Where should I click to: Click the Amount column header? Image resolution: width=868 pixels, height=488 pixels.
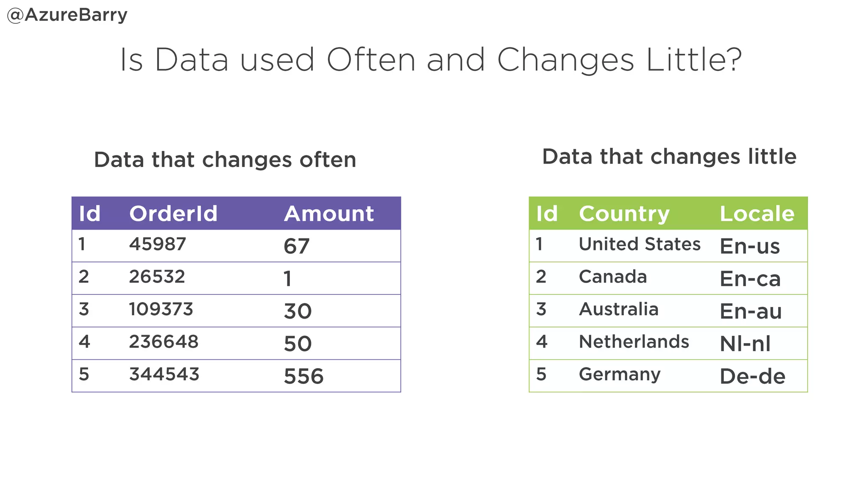click(329, 213)
